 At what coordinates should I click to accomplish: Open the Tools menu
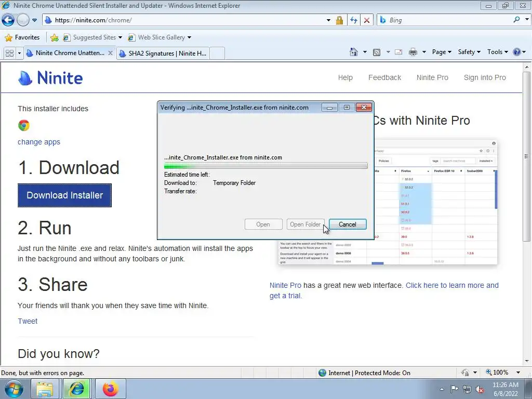497,52
